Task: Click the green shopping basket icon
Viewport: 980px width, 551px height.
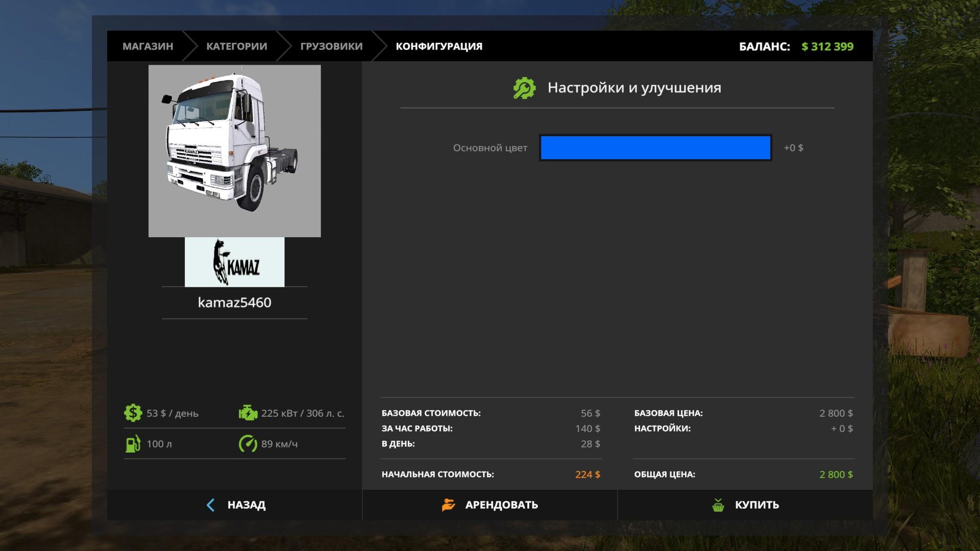Action: tap(718, 505)
